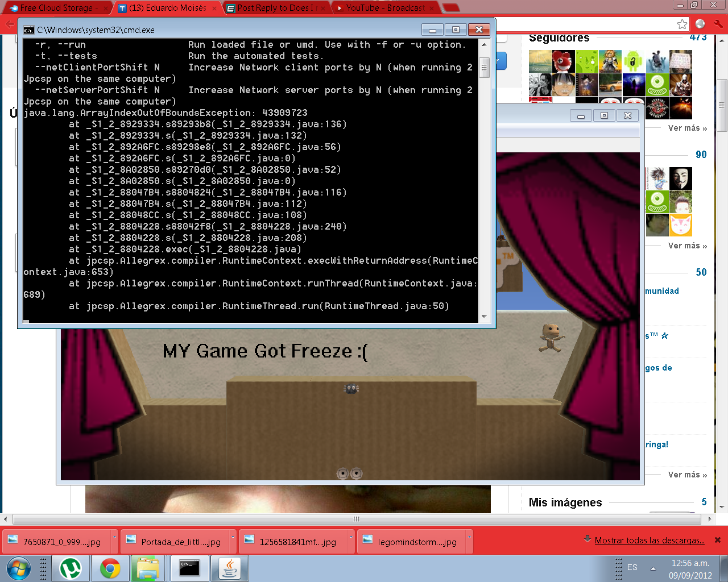This screenshot has height=582, width=728.
Task: Click the Java application icon in the taskbar
Action: click(x=230, y=568)
